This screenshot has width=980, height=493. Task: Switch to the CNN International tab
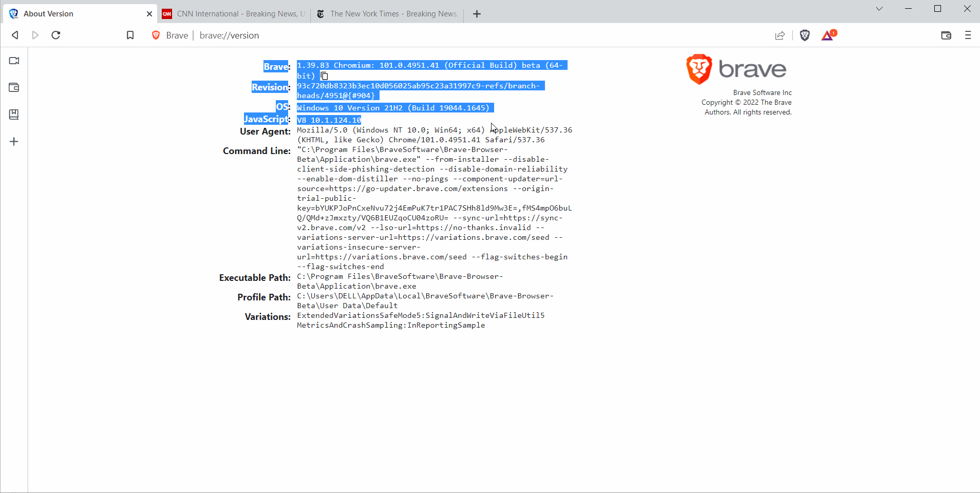(x=234, y=14)
